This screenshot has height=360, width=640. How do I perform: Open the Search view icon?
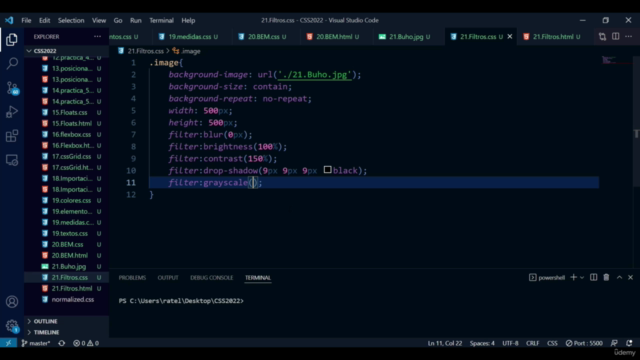[12, 63]
